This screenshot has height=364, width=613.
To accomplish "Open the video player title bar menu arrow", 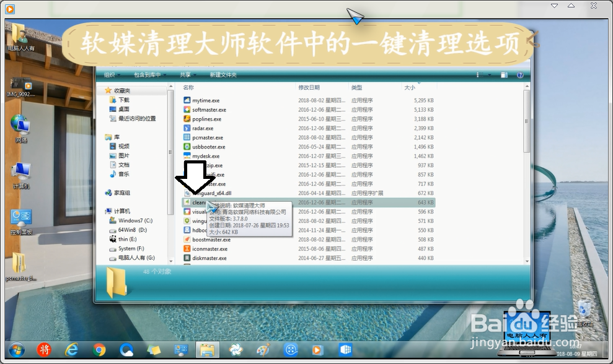I will pyautogui.click(x=554, y=6).
